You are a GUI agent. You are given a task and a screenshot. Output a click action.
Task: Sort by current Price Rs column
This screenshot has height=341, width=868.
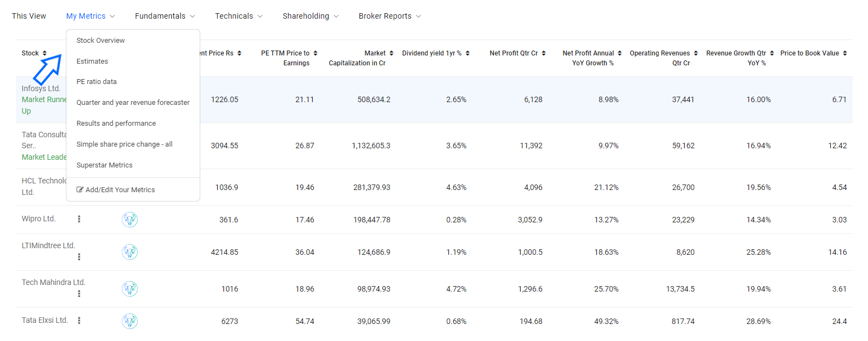(239, 53)
